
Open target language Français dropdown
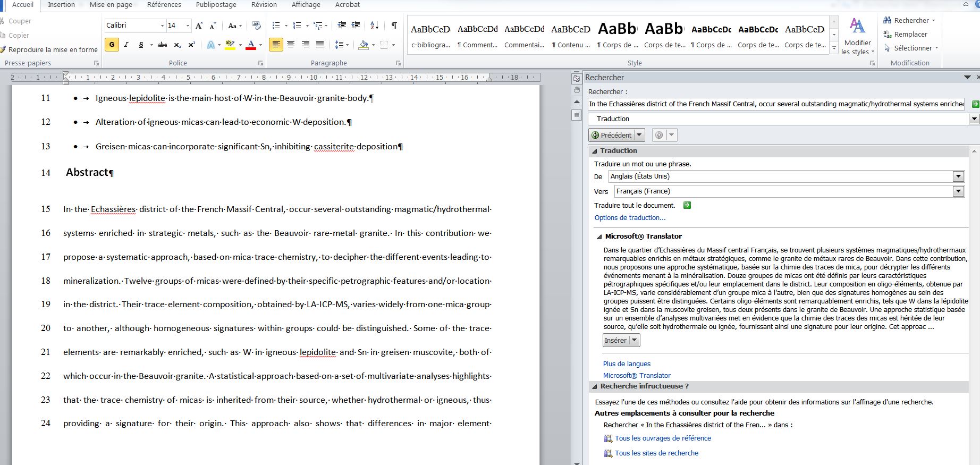(958, 191)
